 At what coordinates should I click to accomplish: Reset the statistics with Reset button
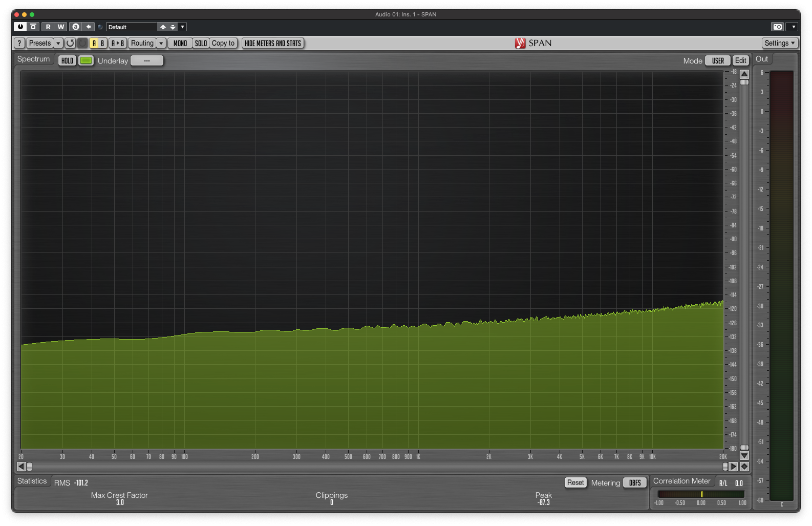pyautogui.click(x=575, y=482)
